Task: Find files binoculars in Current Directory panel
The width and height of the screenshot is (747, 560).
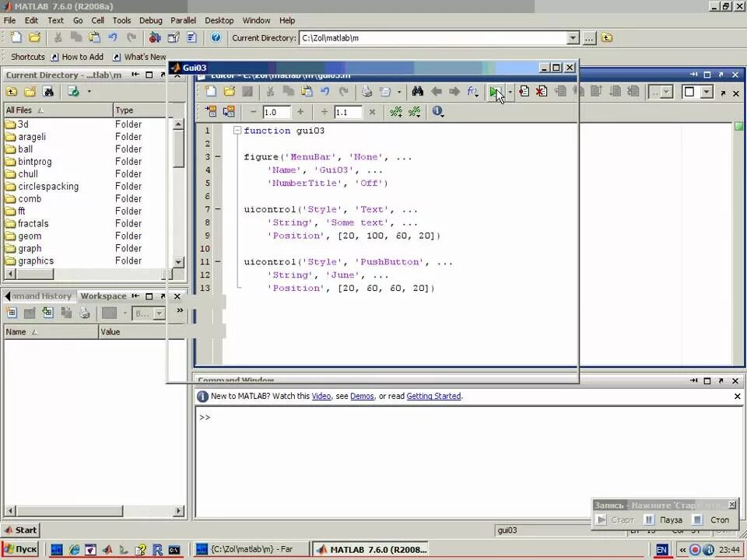Action: (x=48, y=92)
